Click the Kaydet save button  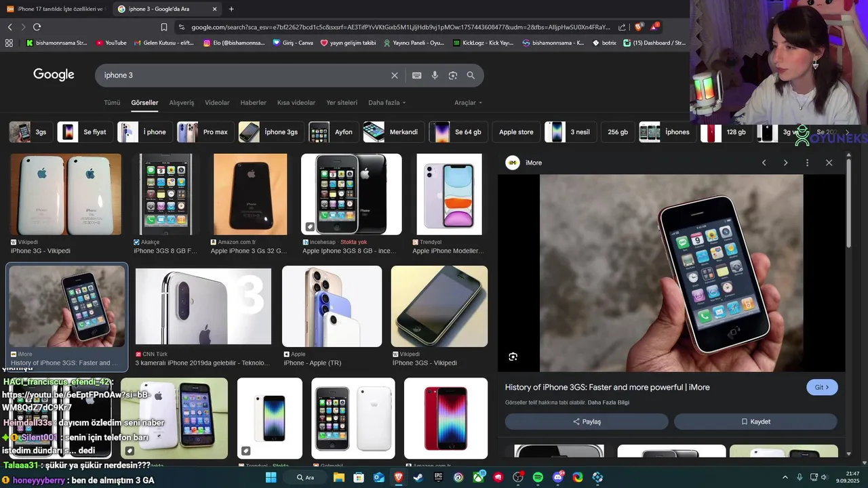755,422
